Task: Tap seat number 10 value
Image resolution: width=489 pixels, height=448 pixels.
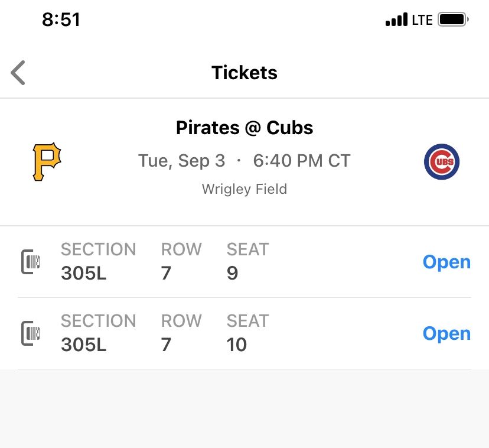Action: tap(237, 345)
